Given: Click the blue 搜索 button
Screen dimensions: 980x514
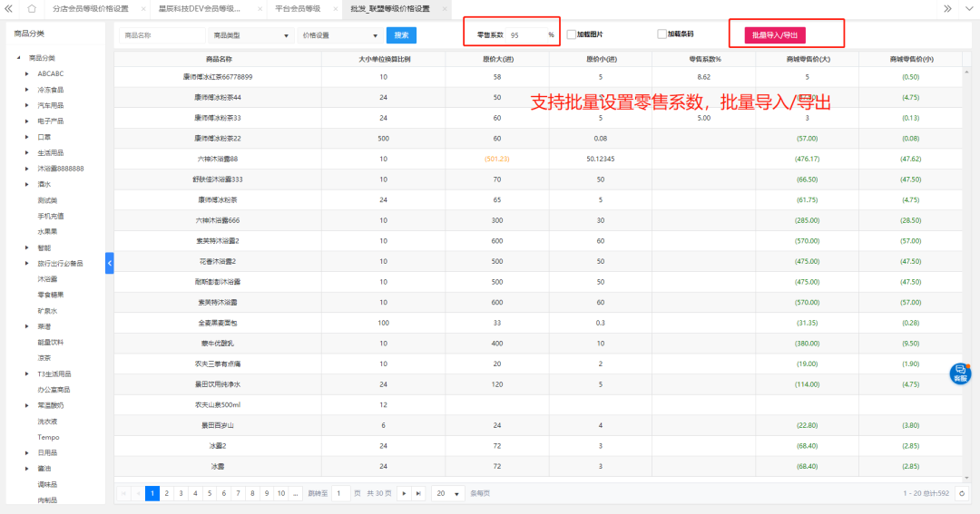Looking at the screenshot, I should (401, 35).
